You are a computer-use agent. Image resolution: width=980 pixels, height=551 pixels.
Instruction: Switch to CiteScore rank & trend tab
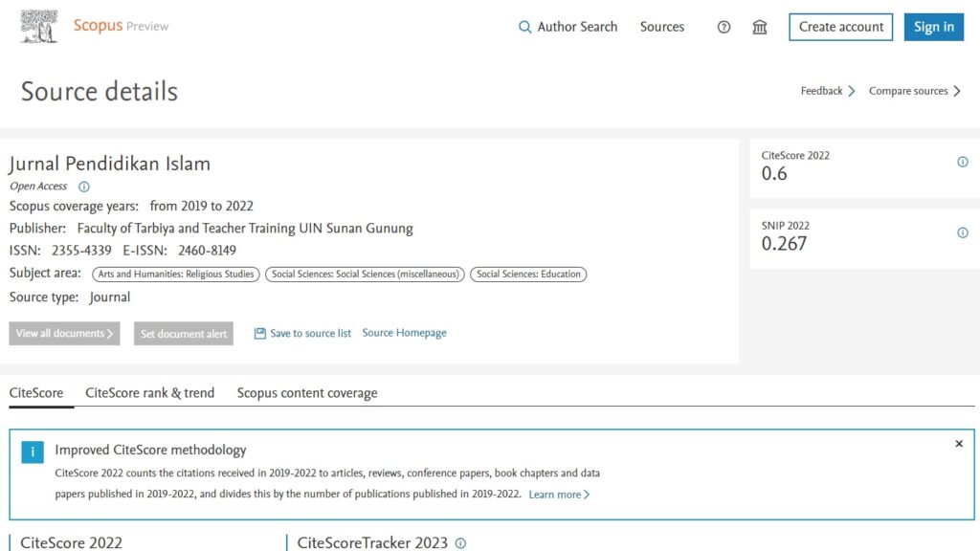click(x=150, y=393)
